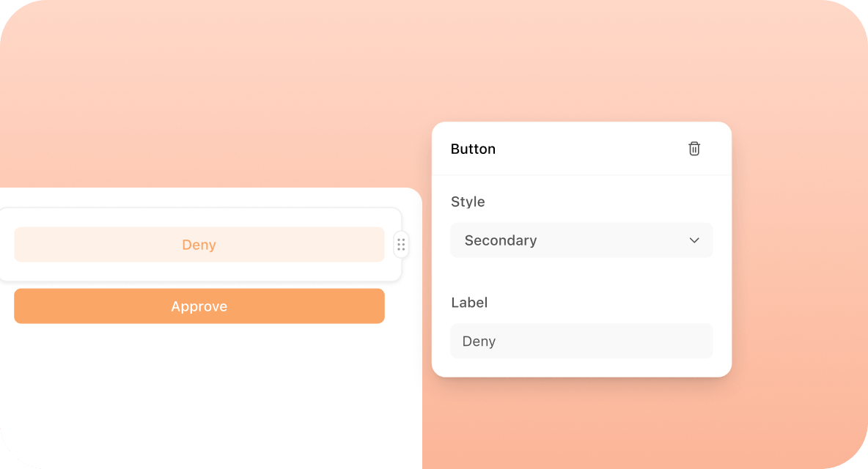Click the blank space right of the Style label
Viewport: 868px width, 469px height.
(x=601, y=202)
